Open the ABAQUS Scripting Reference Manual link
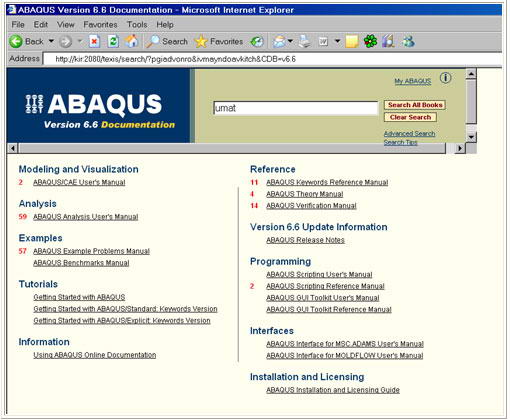 (325, 286)
